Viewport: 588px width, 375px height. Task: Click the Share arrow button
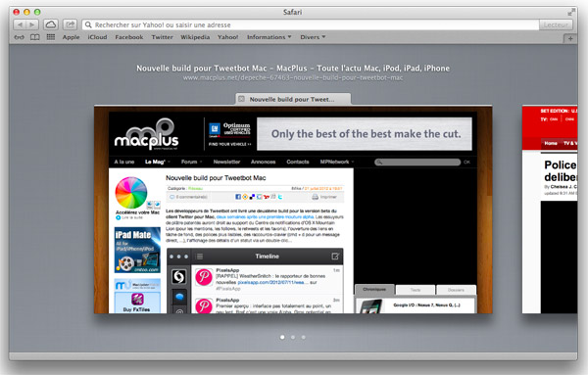pos(70,24)
